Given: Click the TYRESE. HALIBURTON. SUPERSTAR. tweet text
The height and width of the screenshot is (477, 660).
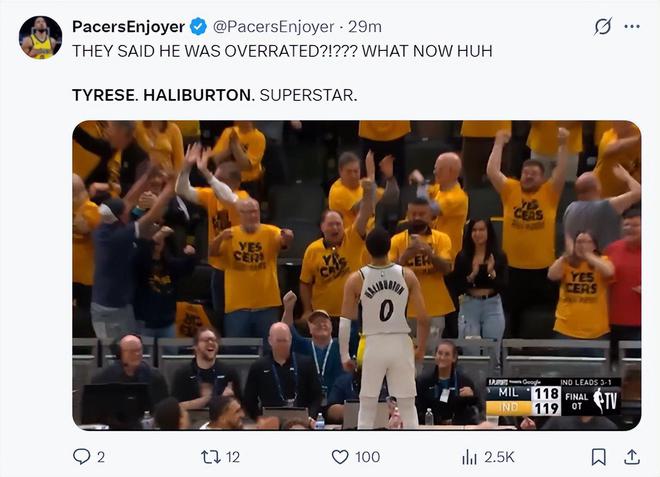Looking at the screenshot, I should point(214,95).
